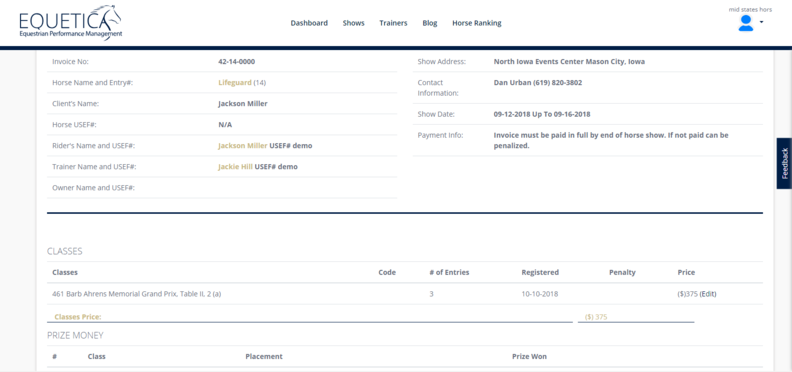Open the Feedback side tab
The height and width of the screenshot is (372, 792).
point(784,163)
